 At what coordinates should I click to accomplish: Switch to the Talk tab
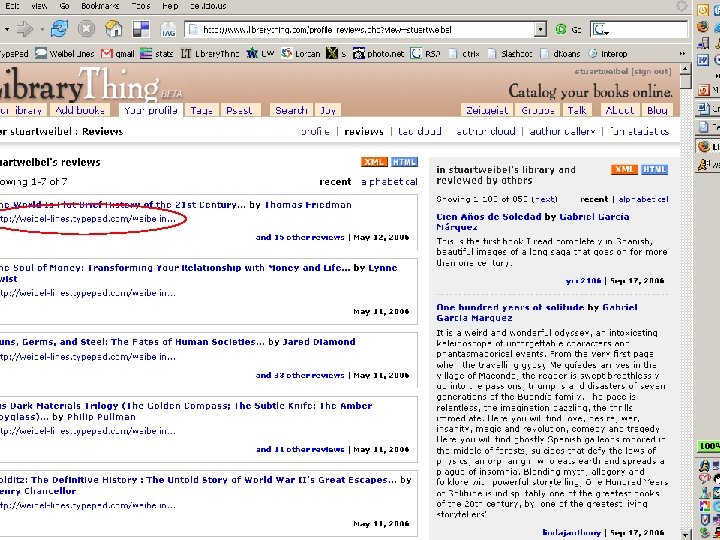coord(577,110)
